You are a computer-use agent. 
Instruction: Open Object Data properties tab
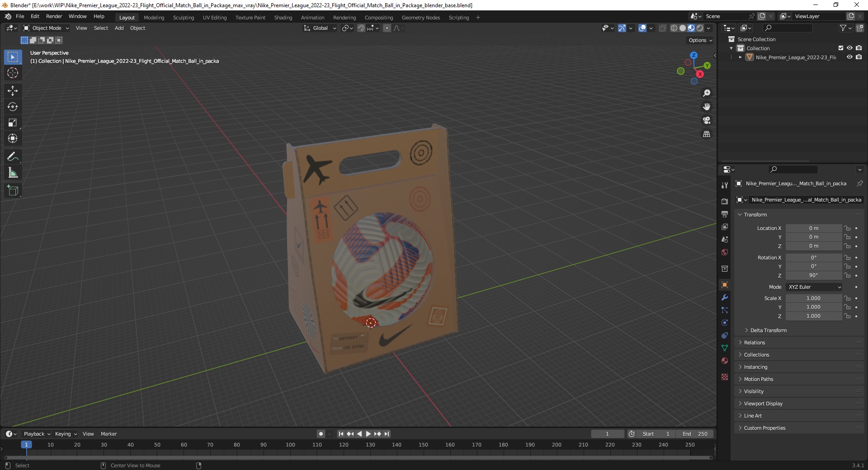pos(725,348)
